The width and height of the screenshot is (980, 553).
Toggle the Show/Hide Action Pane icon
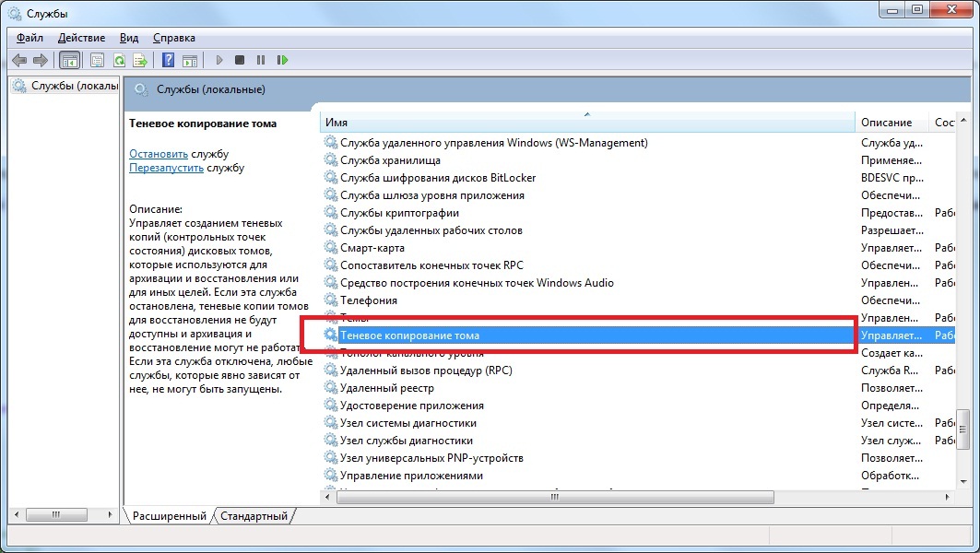(189, 60)
